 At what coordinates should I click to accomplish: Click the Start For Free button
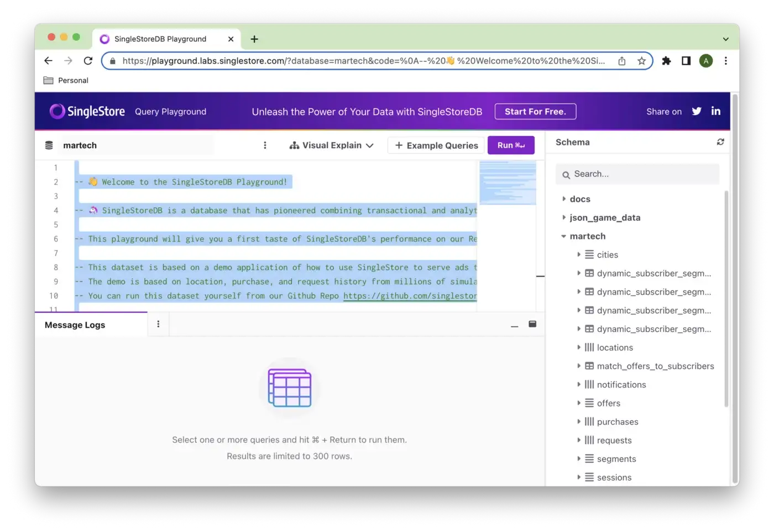pyautogui.click(x=535, y=111)
